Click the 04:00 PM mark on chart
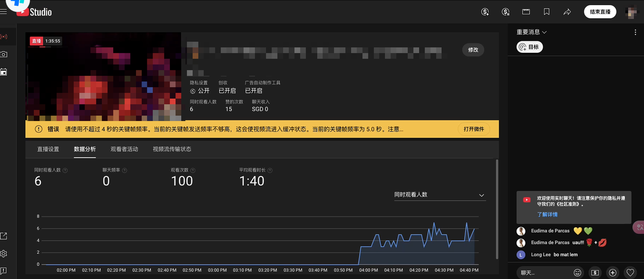This screenshot has height=279, width=644. pyautogui.click(x=368, y=270)
